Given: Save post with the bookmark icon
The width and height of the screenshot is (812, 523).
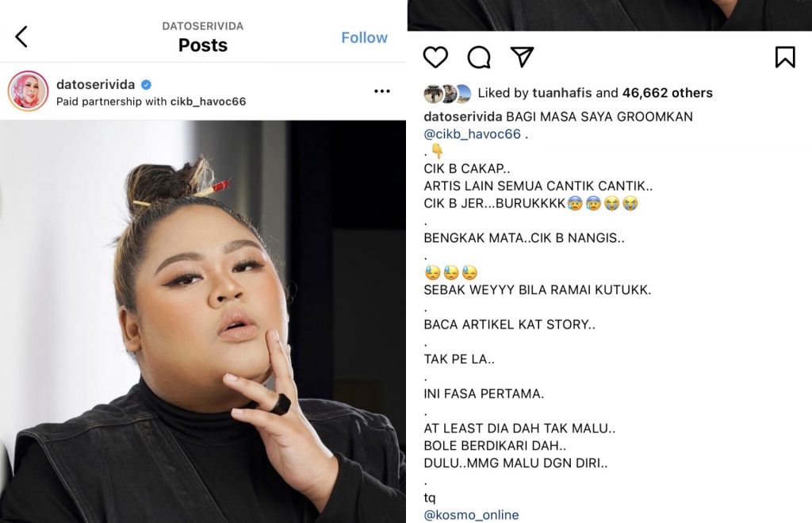Looking at the screenshot, I should 785,57.
